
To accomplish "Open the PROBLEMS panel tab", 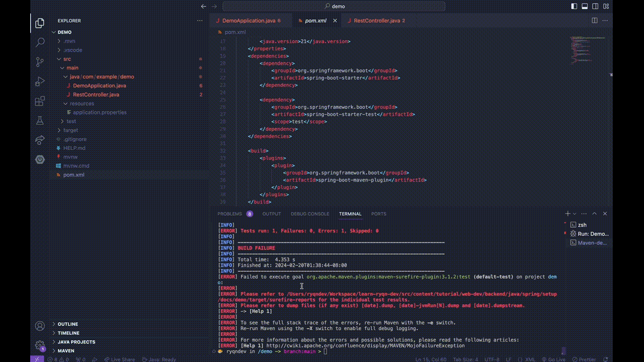I will (x=234, y=214).
